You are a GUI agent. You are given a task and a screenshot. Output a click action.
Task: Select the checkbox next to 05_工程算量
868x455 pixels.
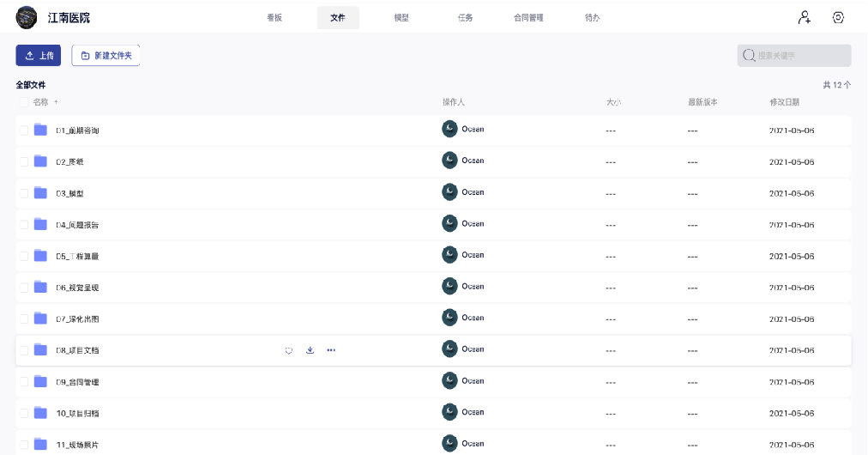[24, 256]
